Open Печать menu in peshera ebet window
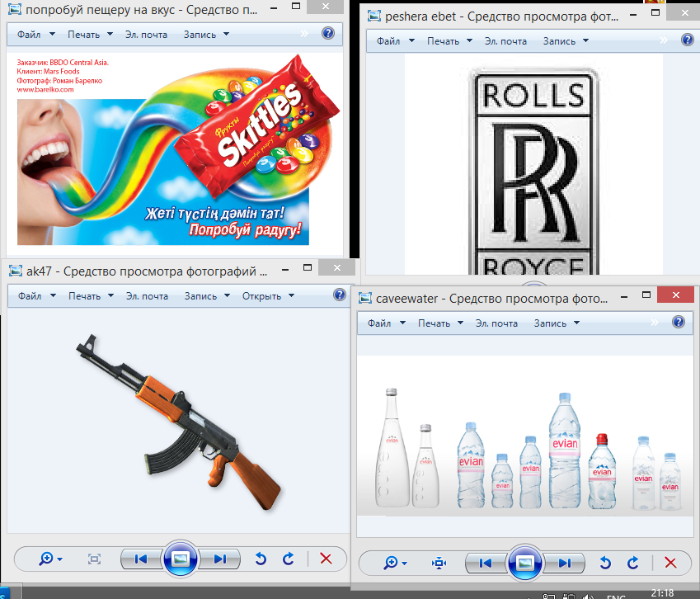The image size is (700, 599). pos(449,41)
